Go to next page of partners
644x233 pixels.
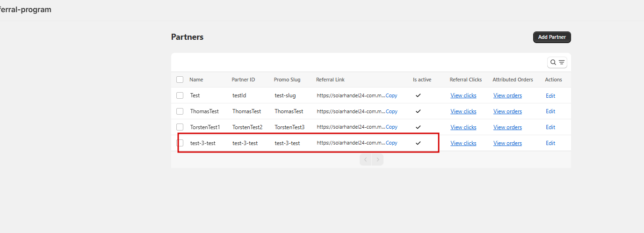point(377,160)
